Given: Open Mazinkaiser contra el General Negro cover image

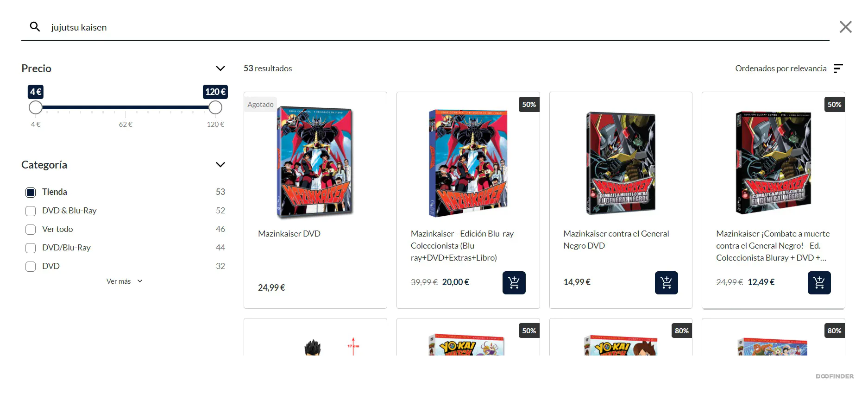Looking at the screenshot, I should click(621, 163).
